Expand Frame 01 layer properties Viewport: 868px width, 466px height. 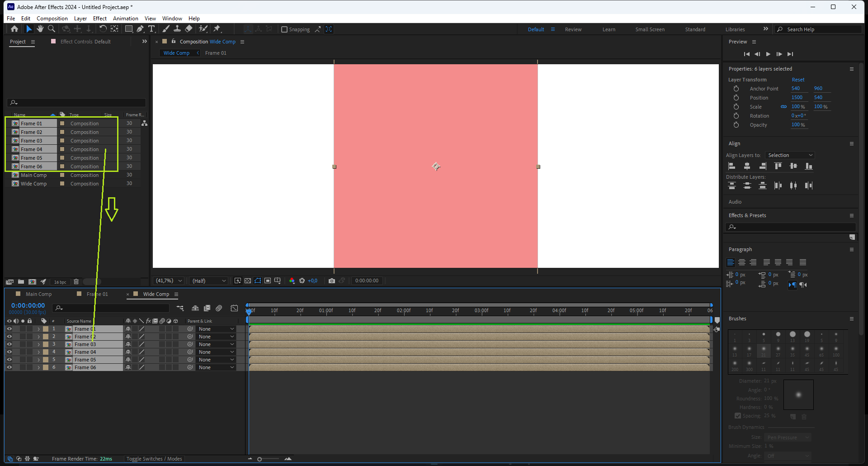coord(38,329)
